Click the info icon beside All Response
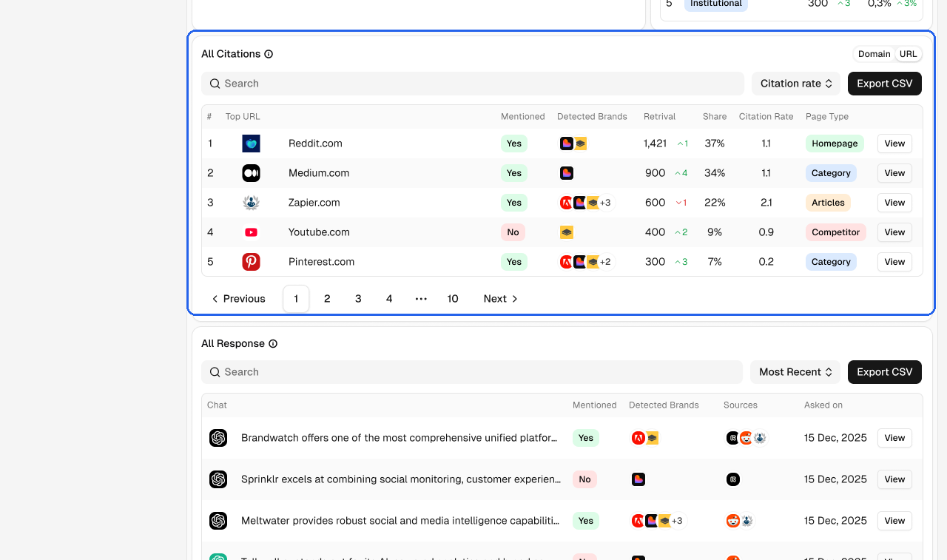 point(273,344)
